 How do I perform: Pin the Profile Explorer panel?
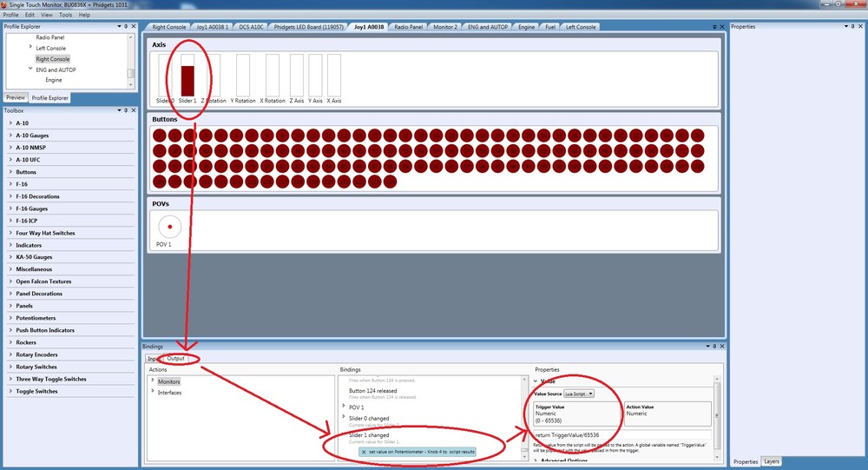(126, 26)
